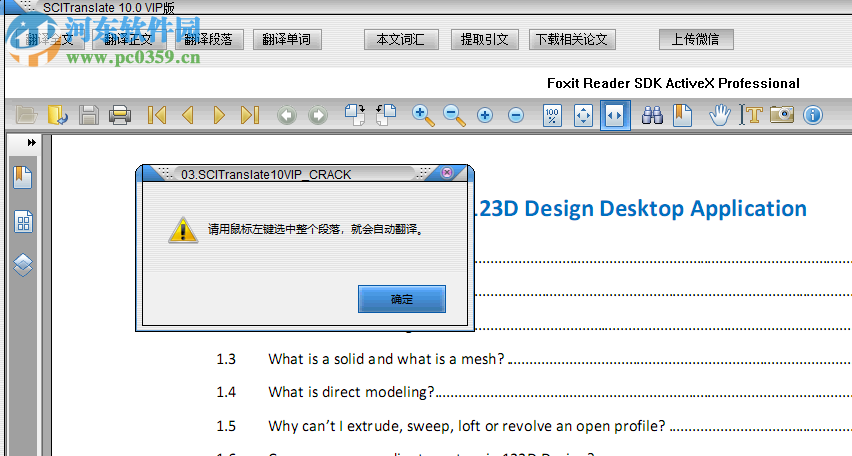Viewport: 852px width, 456px height.
Task: Click 'What is a solid and what is a mesh?'
Action: tap(386, 359)
